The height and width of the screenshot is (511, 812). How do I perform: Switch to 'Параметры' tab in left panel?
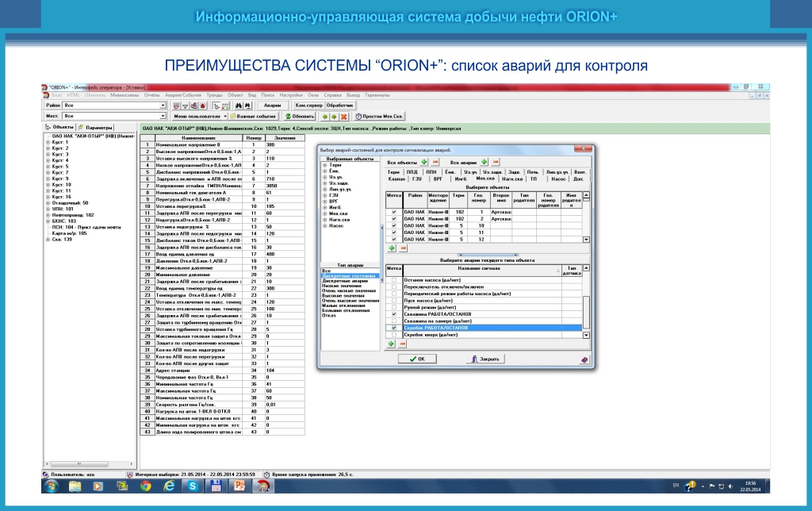click(x=96, y=128)
